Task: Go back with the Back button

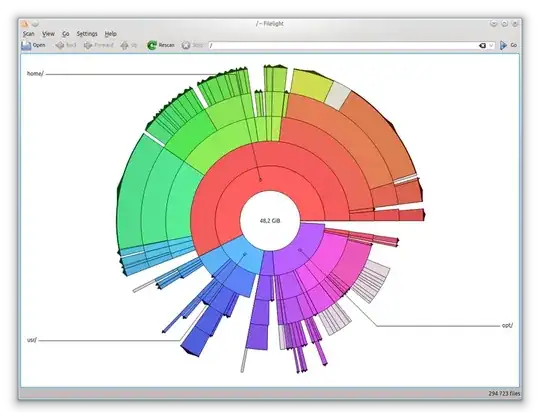Action: tap(66, 45)
